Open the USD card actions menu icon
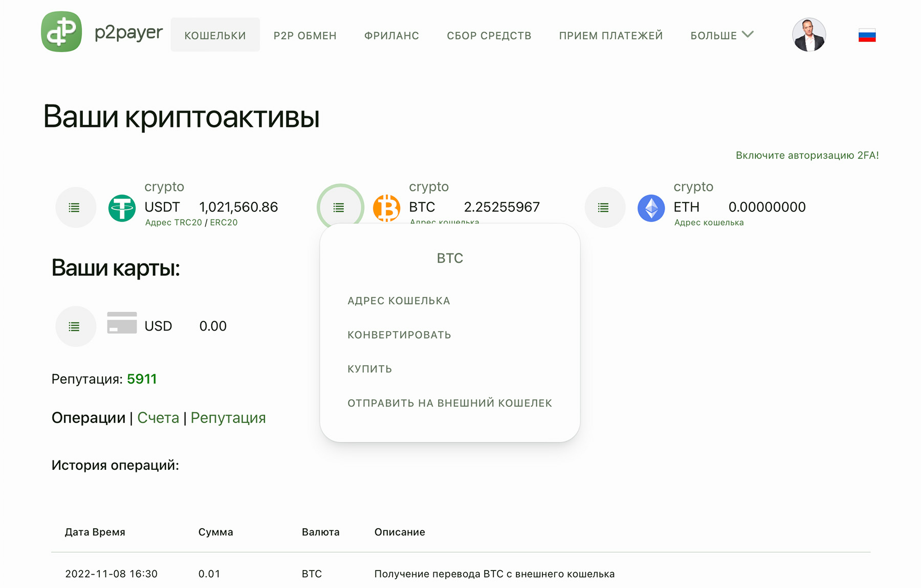 click(75, 326)
